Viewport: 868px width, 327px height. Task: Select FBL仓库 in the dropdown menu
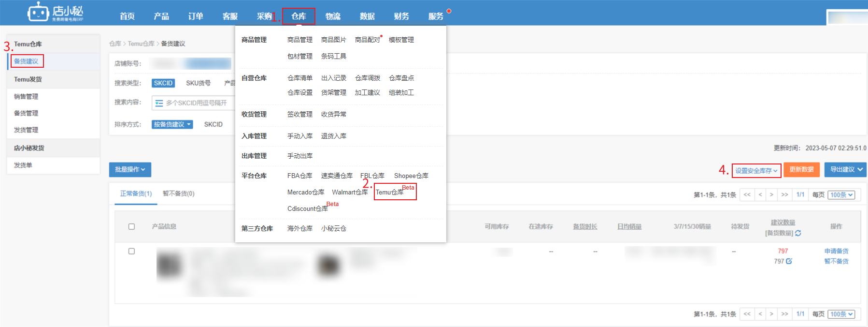pos(372,176)
